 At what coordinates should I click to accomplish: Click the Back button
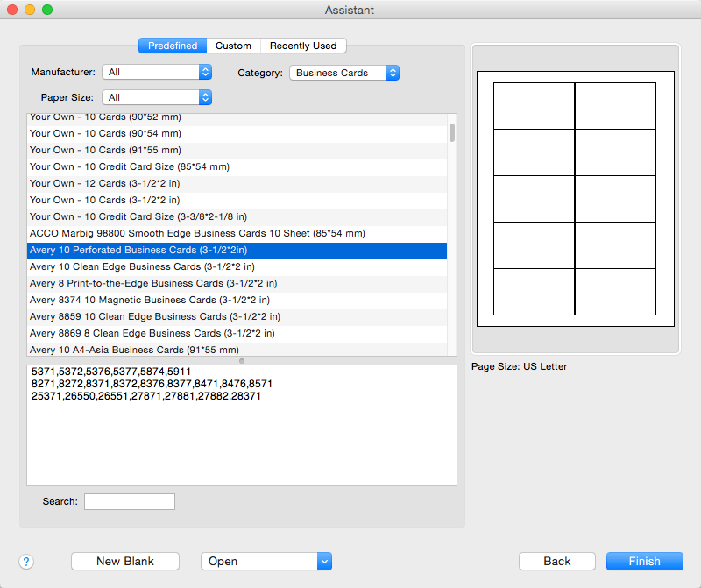click(x=557, y=561)
